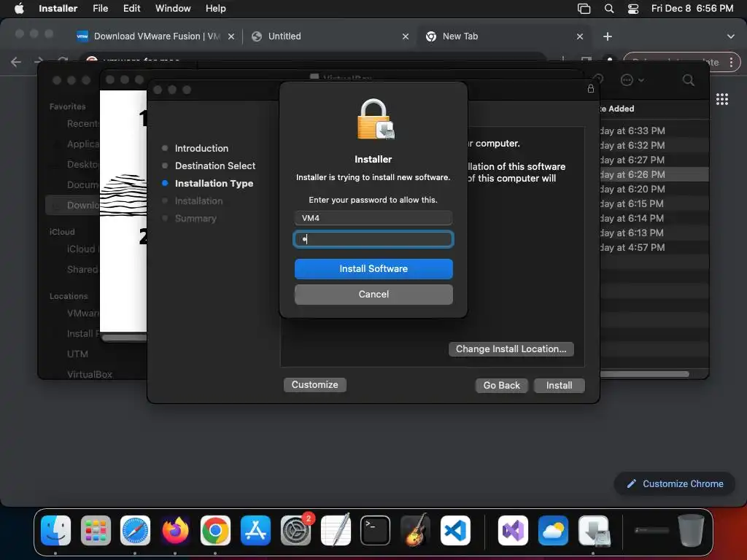Switch to the New Tab Chrome tab
Viewport: 747px width, 560px height.
pos(505,36)
